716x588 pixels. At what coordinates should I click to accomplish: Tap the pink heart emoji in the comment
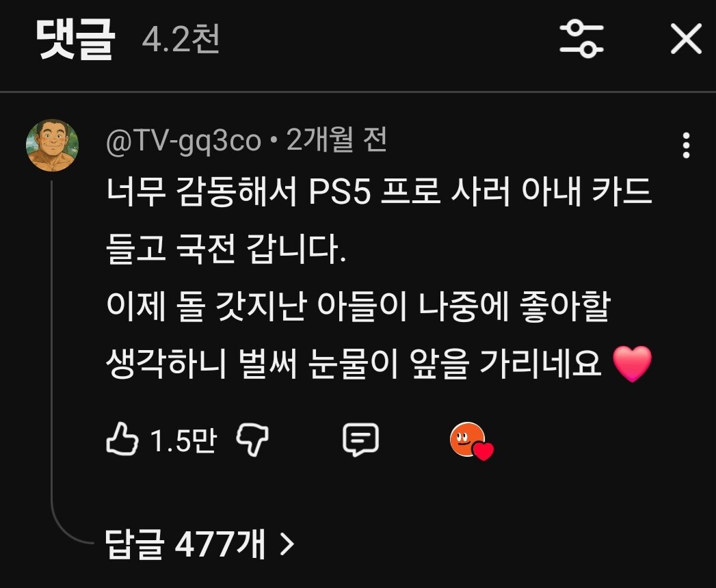click(x=633, y=363)
